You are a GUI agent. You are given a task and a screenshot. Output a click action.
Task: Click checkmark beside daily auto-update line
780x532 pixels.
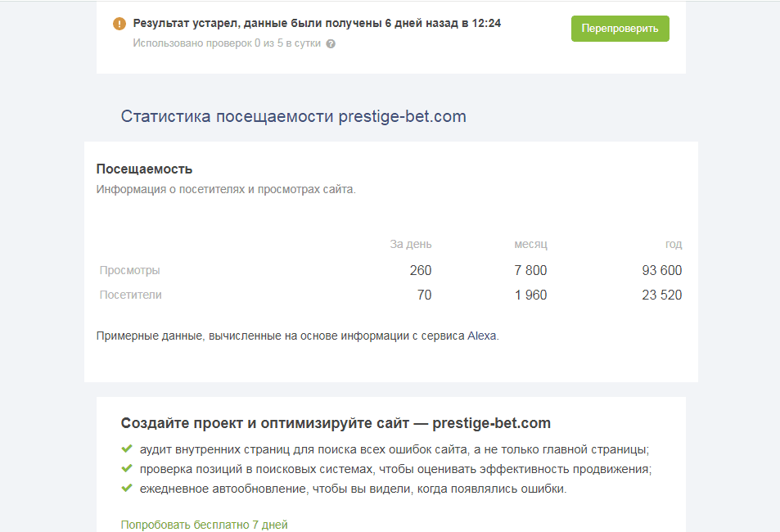coord(127,489)
